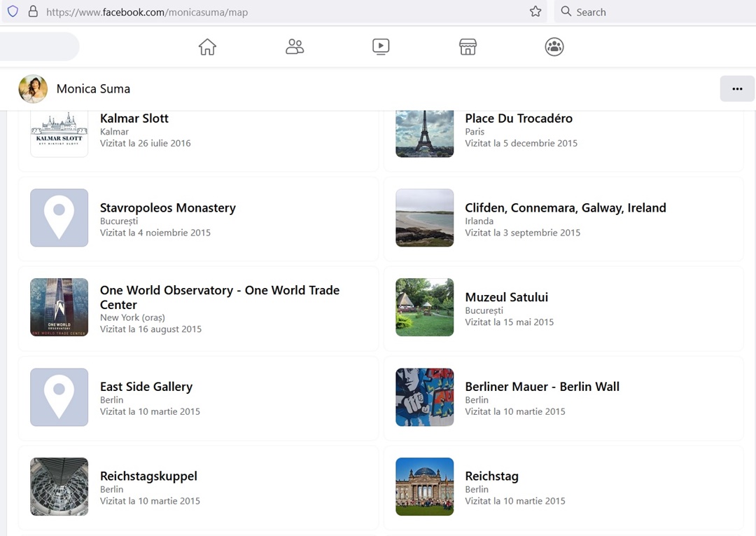This screenshot has height=536, width=756.
Task: Open the three-dot profile options menu
Action: pos(736,89)
